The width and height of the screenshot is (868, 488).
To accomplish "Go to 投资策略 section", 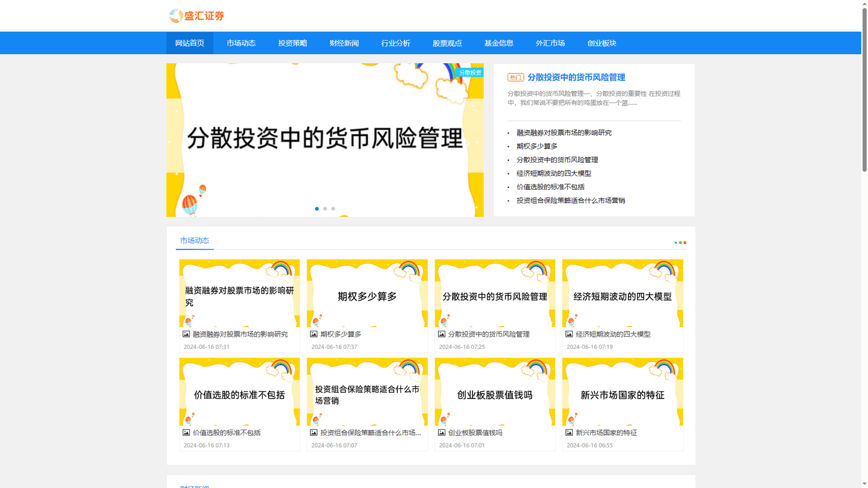I will 293,43.
